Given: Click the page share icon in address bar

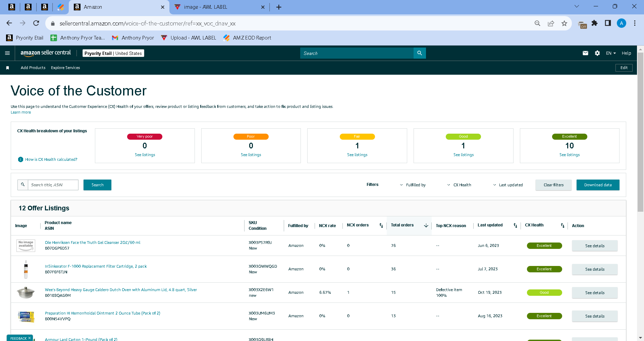Looking at the screenshot, I should (551, 23).
